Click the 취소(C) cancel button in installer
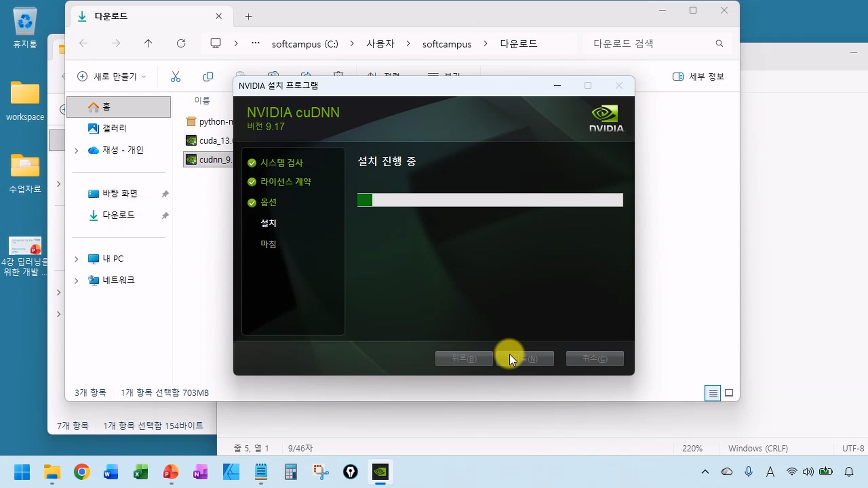Viewport: 868px width, 488px height. coord(595,358)
